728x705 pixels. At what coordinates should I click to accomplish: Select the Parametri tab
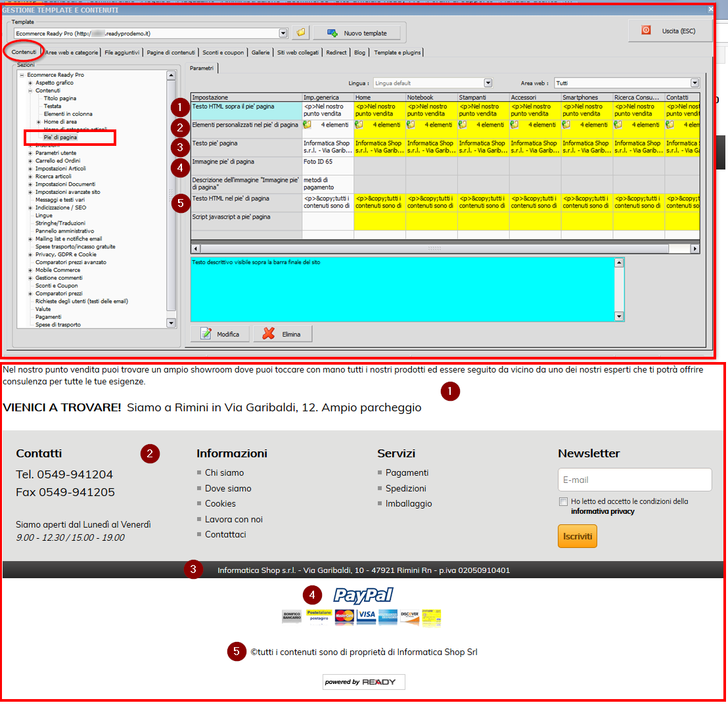202,68
